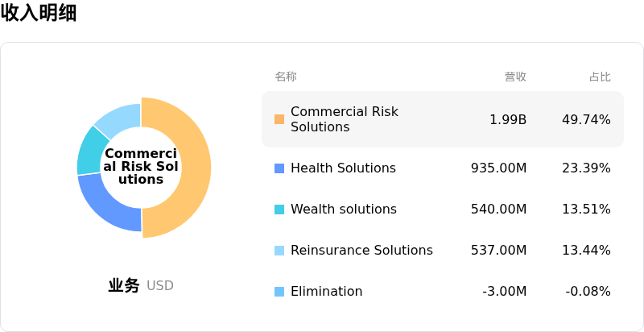
Task: Click the 业务 USD label below chart
Action: pyautogui.click(x=141, y=286)
